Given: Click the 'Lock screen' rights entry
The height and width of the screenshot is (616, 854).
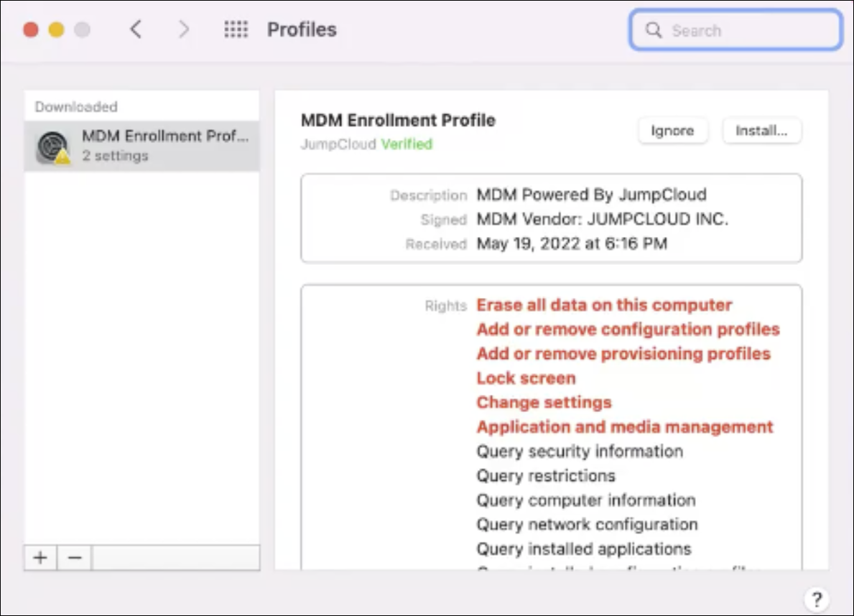Looking at the screenshot, I should (526, 378).
